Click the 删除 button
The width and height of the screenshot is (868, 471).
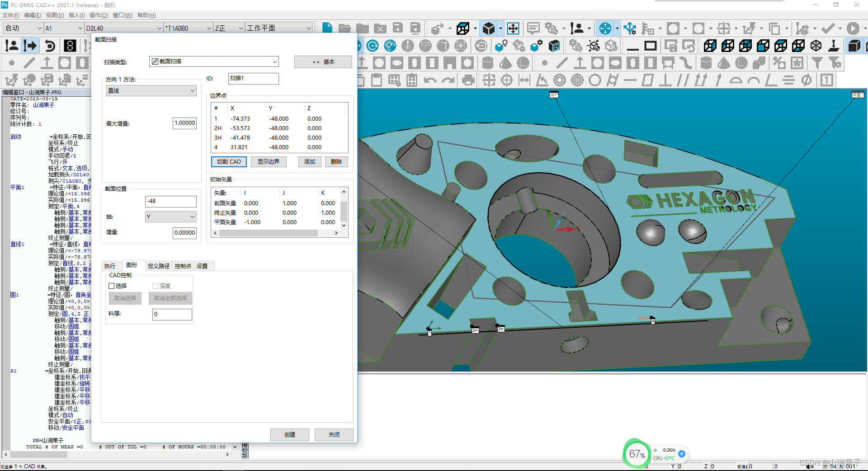(336, 162)
